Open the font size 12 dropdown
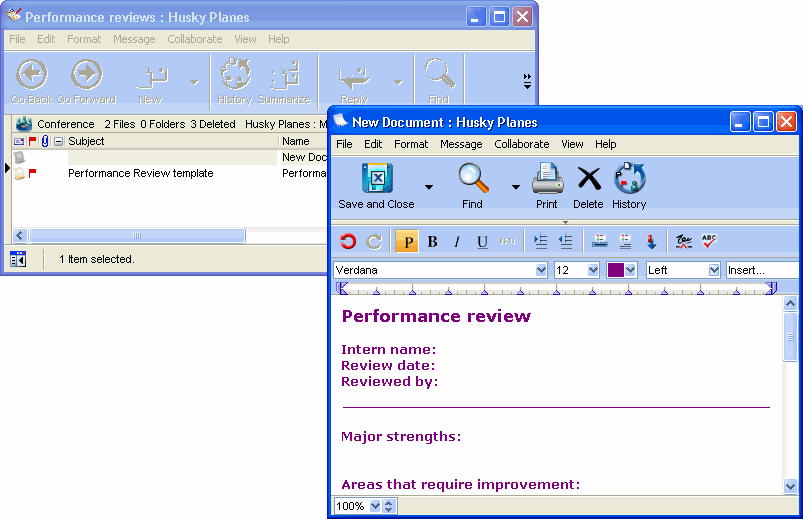This screenshot has height=519, width=803. (x=593, y=270)
